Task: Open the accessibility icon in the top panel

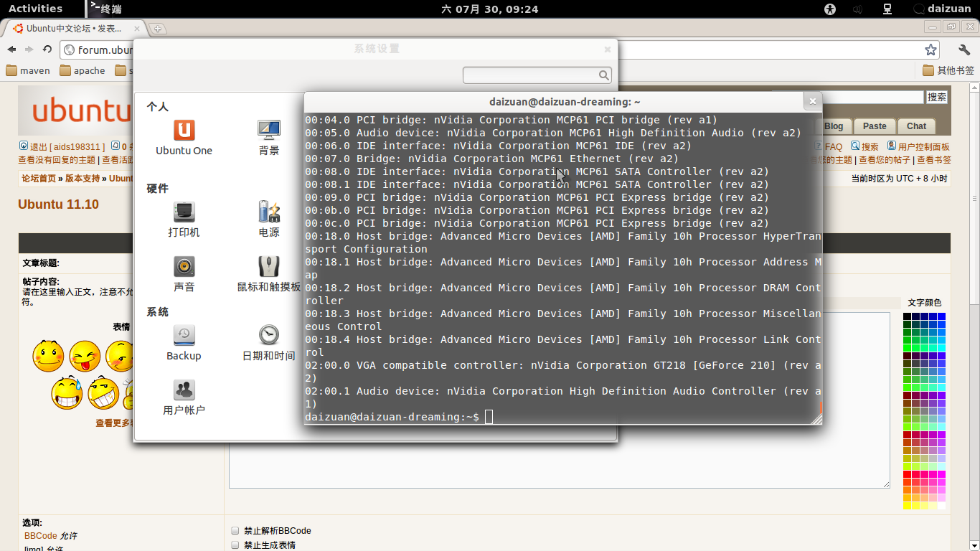Action: point(830,9)
